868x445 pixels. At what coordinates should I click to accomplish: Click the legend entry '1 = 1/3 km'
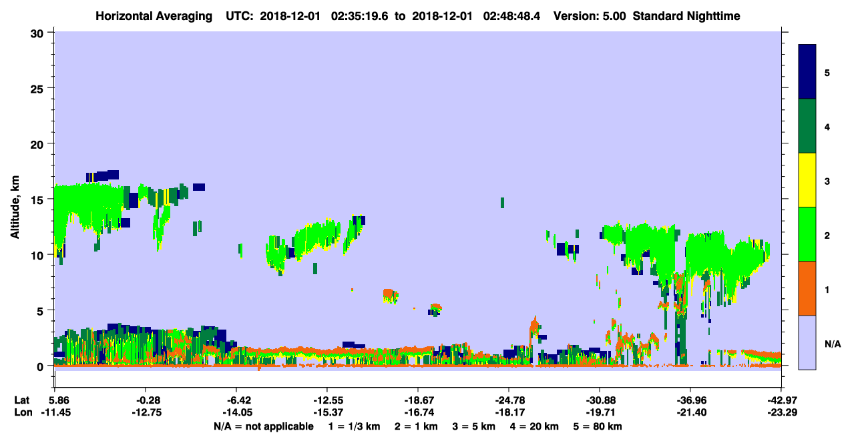click(354, 426)
